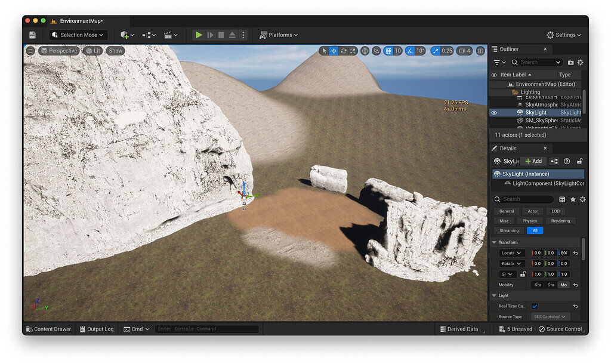The width and height of the screenshot is (611, 364).
Task: Click the Add component button
Action: pos(533,161)
